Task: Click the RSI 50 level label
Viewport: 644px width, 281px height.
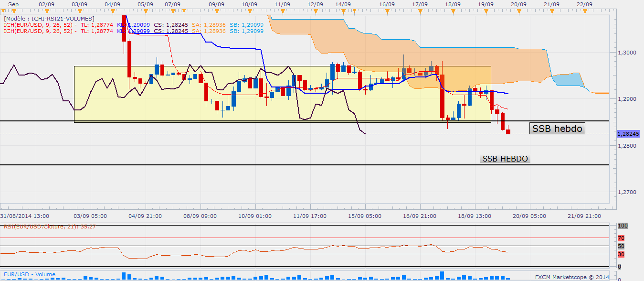Action: click(x=621, y=246)
